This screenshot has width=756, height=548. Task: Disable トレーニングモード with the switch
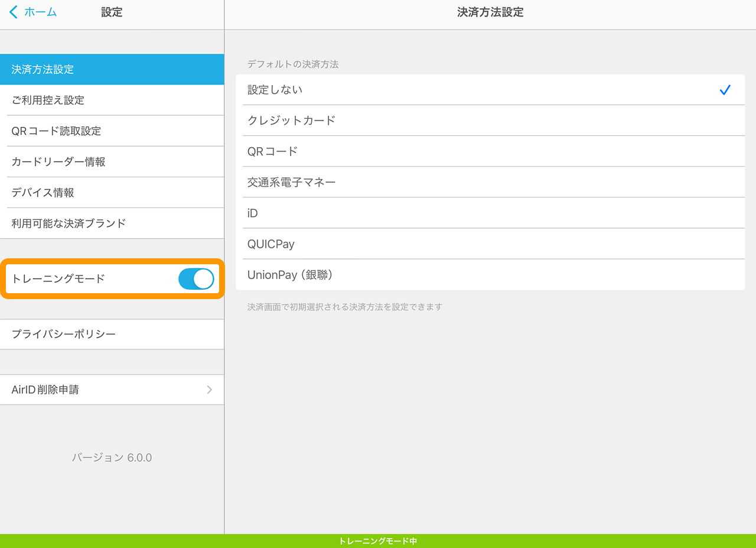[195, 278]
